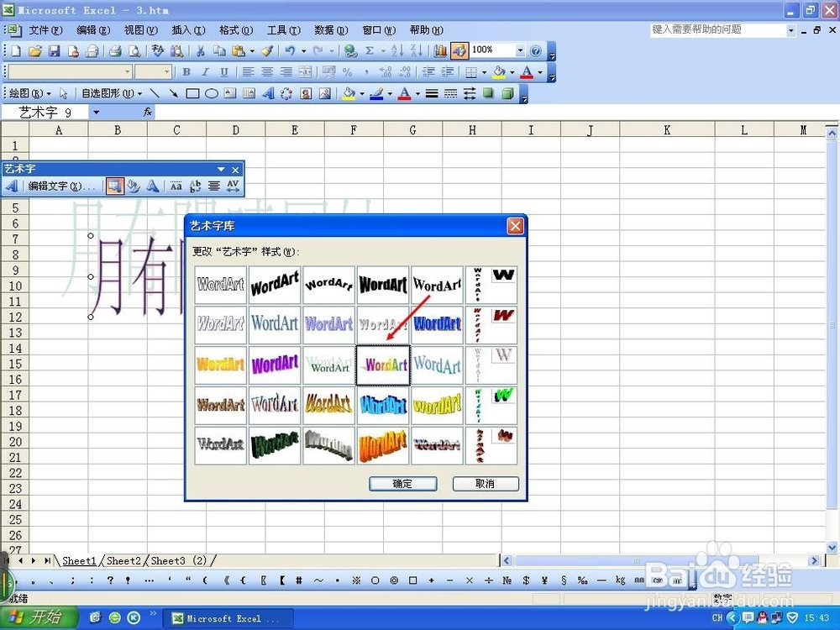Screen dimensions: 840x630
Task: Toggle WordArt vertical text
Action: click(x=195, y=186)
